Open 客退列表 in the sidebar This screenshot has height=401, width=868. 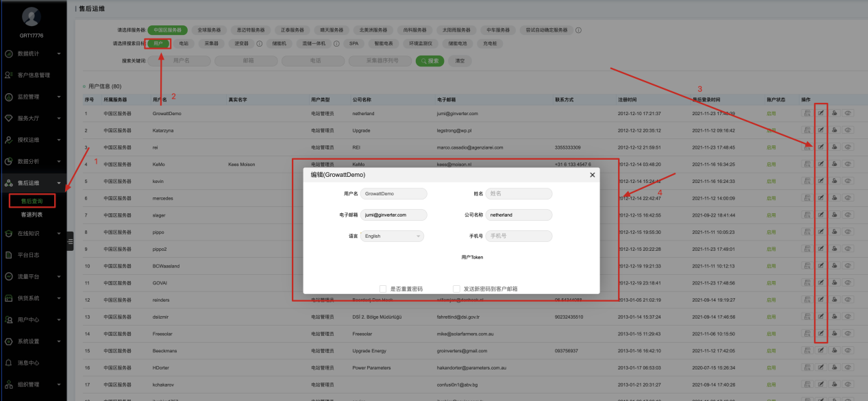(x=32, y=215)
